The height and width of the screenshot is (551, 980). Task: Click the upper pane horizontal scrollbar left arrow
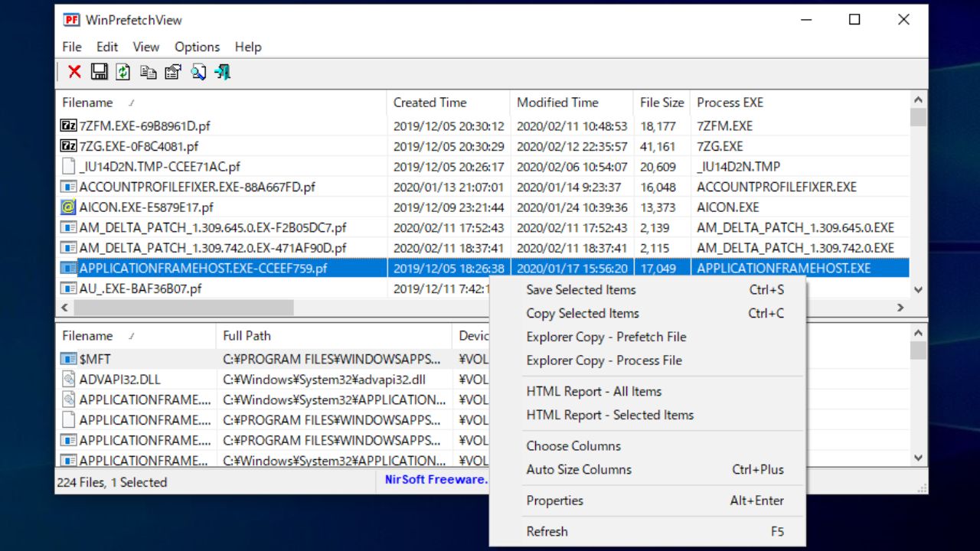[64, 308]
